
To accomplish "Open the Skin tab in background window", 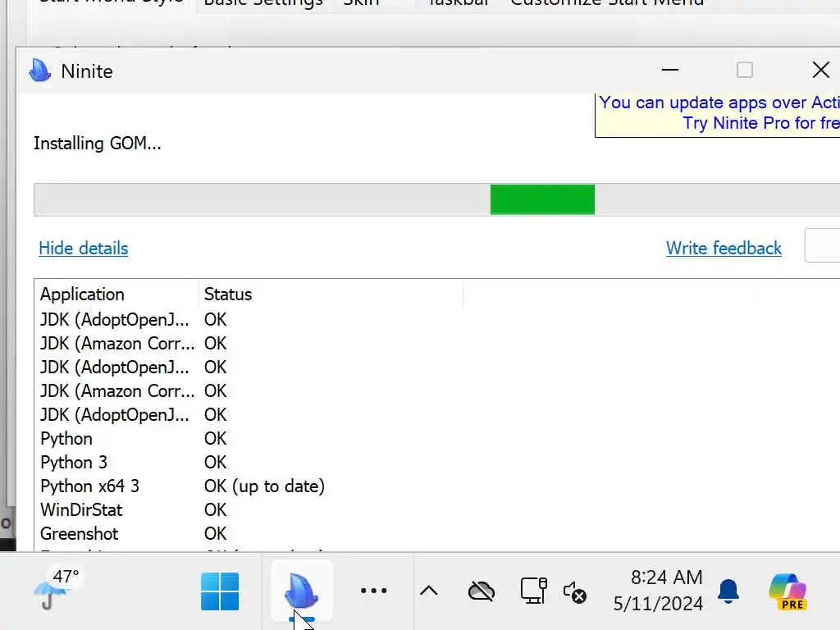I will coord(361,3).
